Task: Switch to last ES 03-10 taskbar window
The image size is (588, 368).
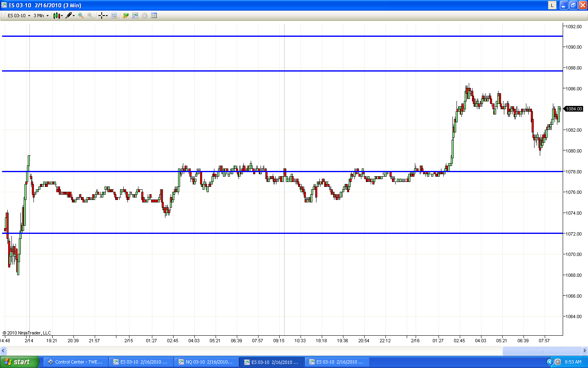Action: (x=337, y=362)
